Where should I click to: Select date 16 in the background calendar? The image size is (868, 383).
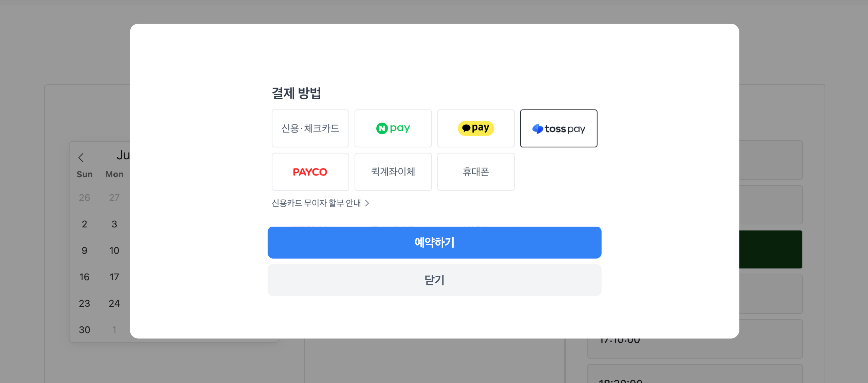[84, 277]
